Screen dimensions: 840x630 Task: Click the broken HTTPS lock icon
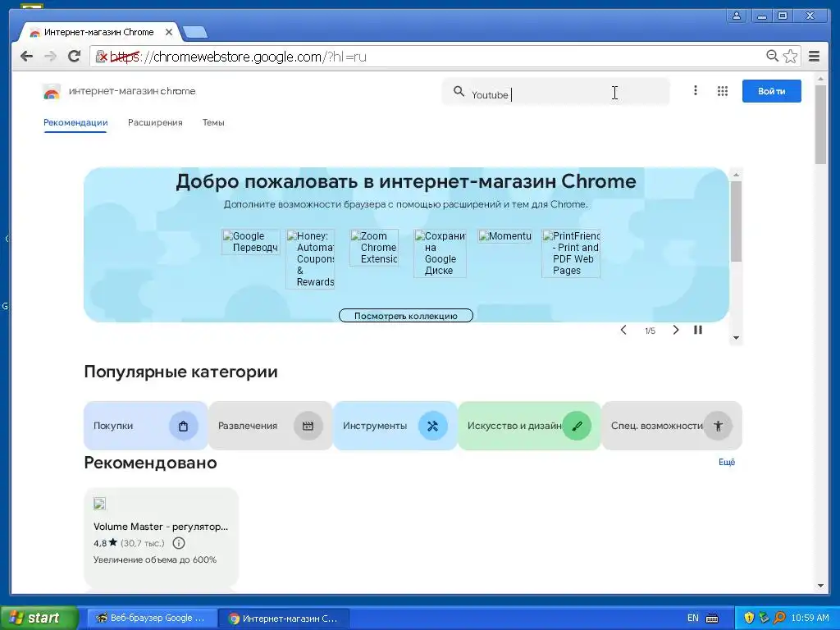point(101,57)
